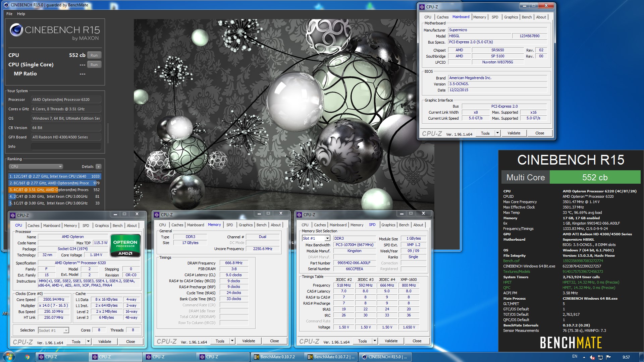The image size is (644, 362).
Task: Open the Cinebench Help menu
Action: [21, 14]
